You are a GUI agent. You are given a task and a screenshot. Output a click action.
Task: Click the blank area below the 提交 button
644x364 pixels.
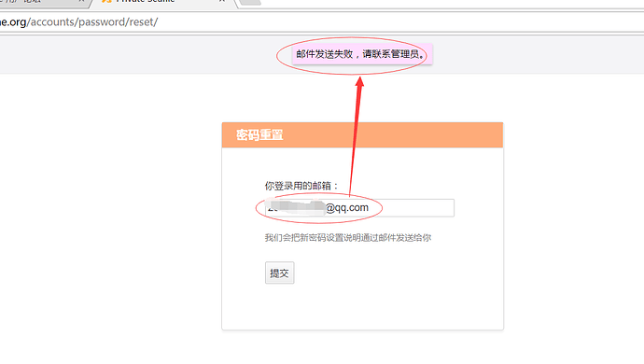(x=362, y=307)
